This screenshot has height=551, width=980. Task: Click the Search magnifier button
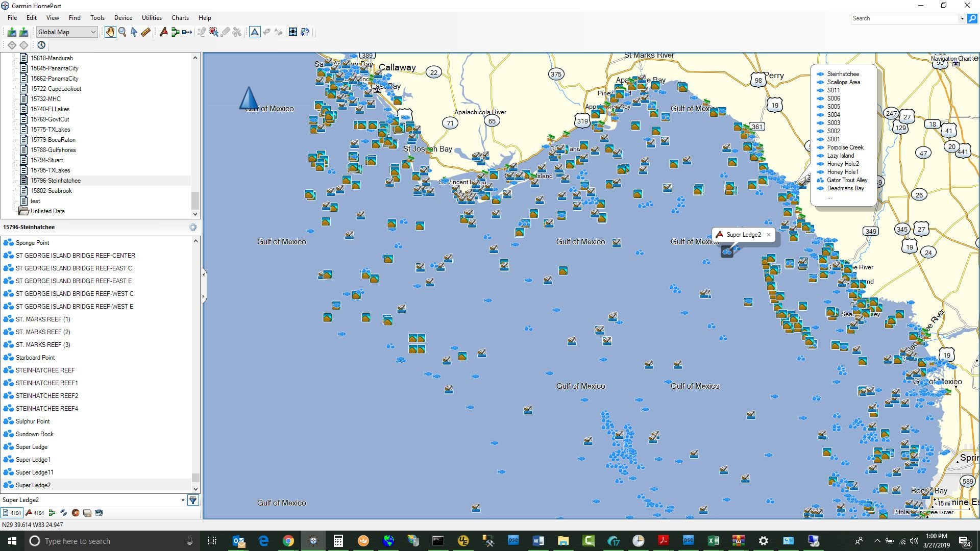pos(972,18)
